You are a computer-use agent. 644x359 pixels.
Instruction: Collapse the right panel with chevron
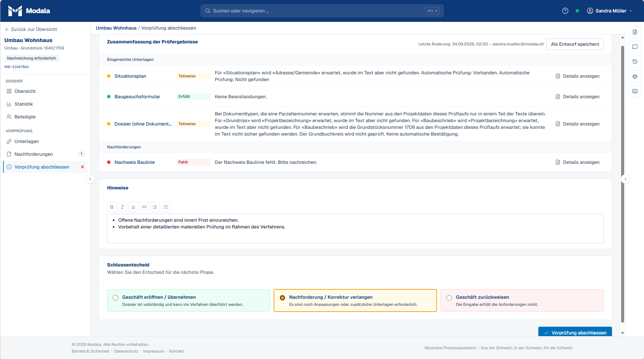pos(625,179)
